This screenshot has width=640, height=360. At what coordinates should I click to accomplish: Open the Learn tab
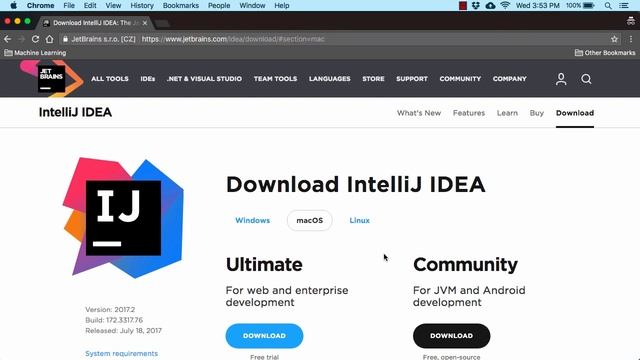pyautogui.click(x=507, y=113)
